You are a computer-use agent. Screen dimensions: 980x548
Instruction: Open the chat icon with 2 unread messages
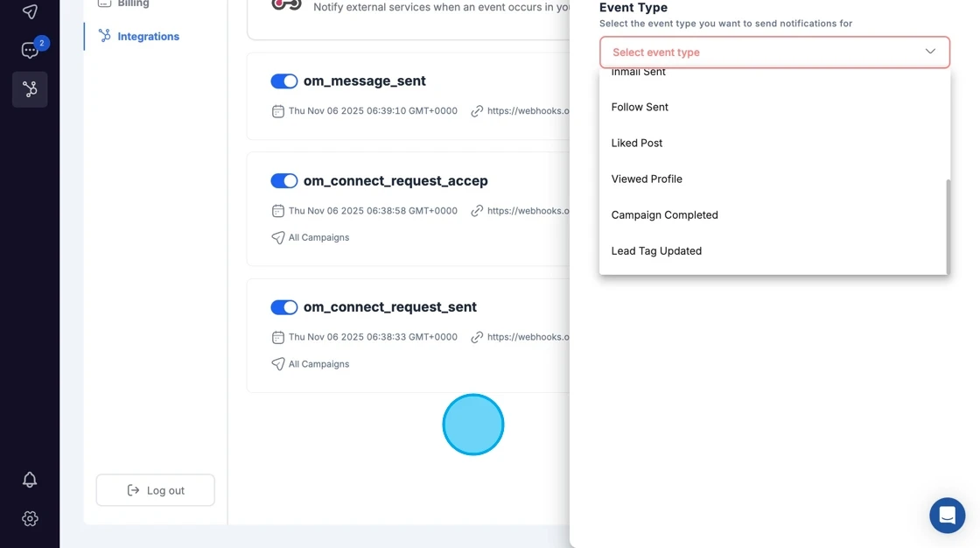click(x=29, y=50)
